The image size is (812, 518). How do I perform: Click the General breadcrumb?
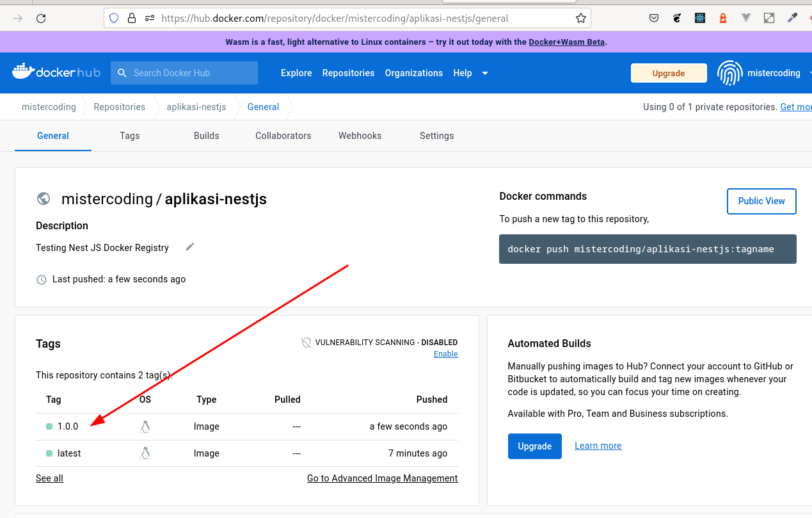264,107
